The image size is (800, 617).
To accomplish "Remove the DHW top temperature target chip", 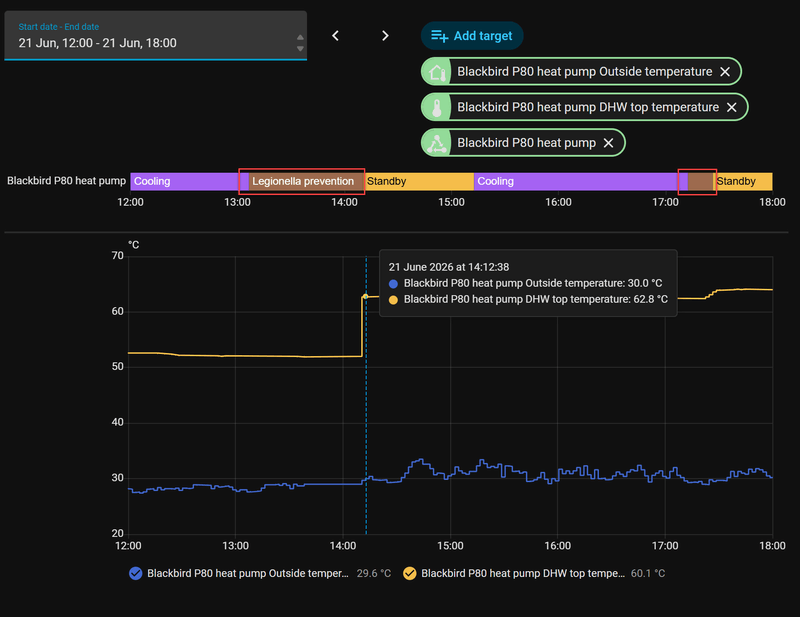I will [732, 107].
